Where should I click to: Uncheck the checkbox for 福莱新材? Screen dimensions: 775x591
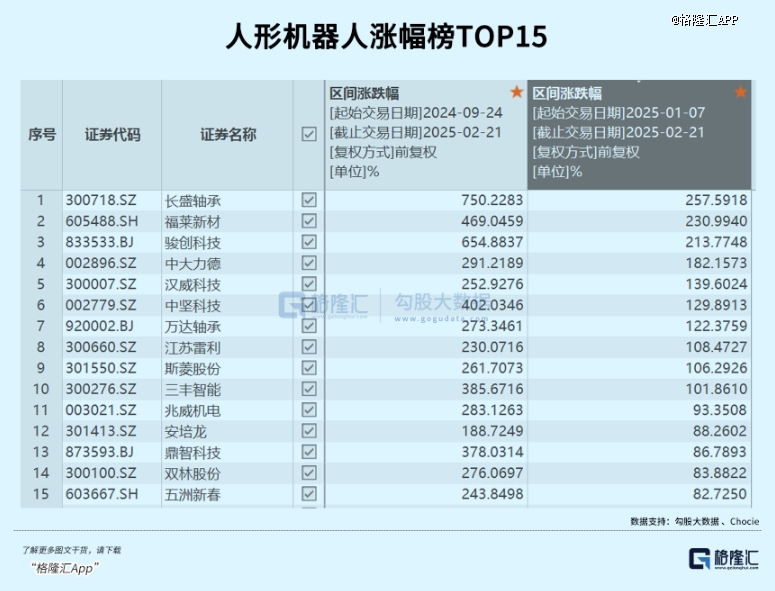click(x=309, y=221)
